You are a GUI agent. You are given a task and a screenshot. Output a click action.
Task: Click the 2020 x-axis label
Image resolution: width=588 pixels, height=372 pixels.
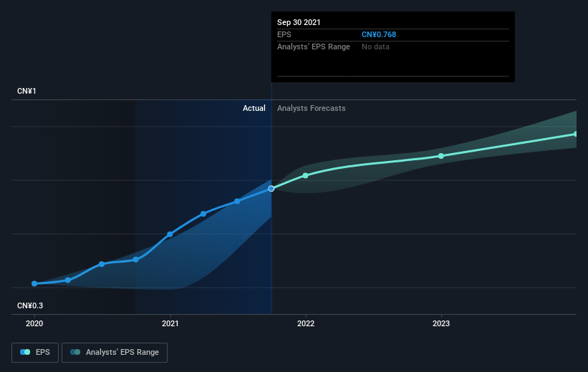(34, 323)
